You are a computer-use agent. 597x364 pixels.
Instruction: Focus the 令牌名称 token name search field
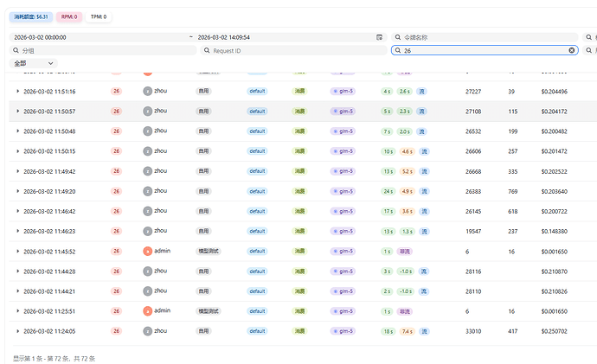click(485, 37)
